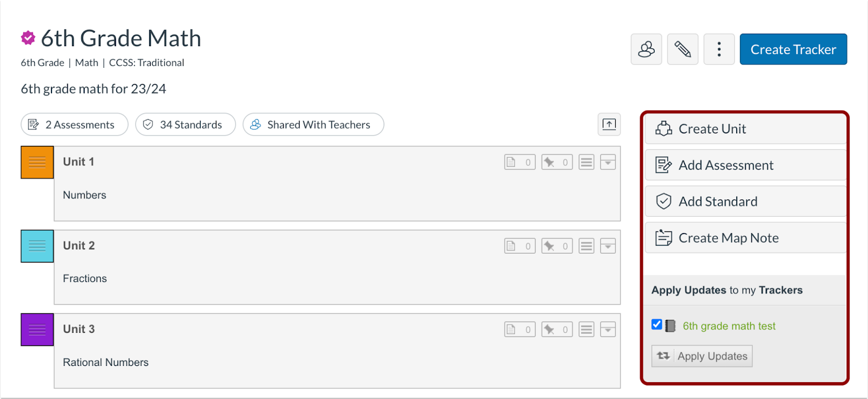Open the three-dot more options menu
The width and height of the screenshot is (868, 399).
(x=719, y=49)
